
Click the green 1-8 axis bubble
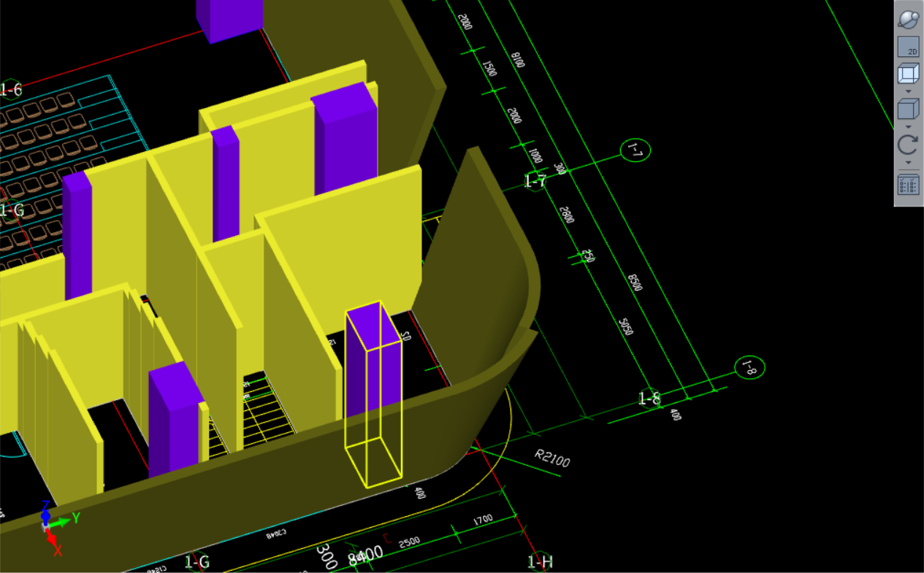[x=749, y=367]
